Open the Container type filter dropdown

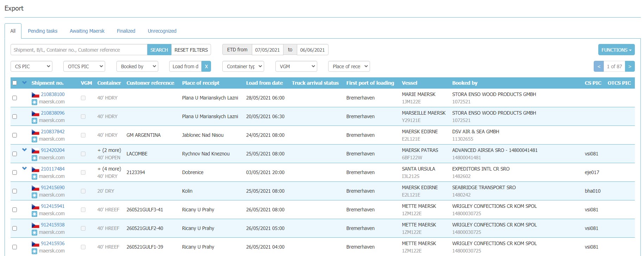coord(243,66)
